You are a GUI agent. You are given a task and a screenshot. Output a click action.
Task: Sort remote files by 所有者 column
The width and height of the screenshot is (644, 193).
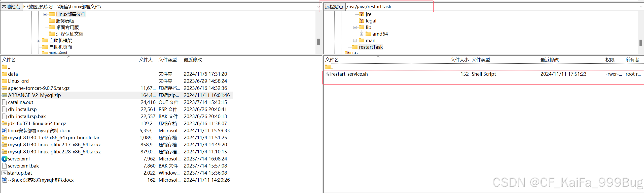[634, 60]
